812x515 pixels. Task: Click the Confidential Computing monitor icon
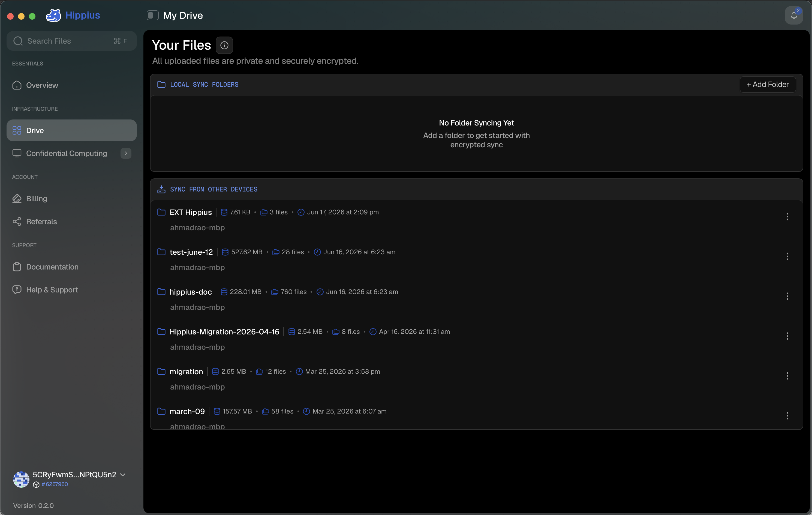click(17, 154)
